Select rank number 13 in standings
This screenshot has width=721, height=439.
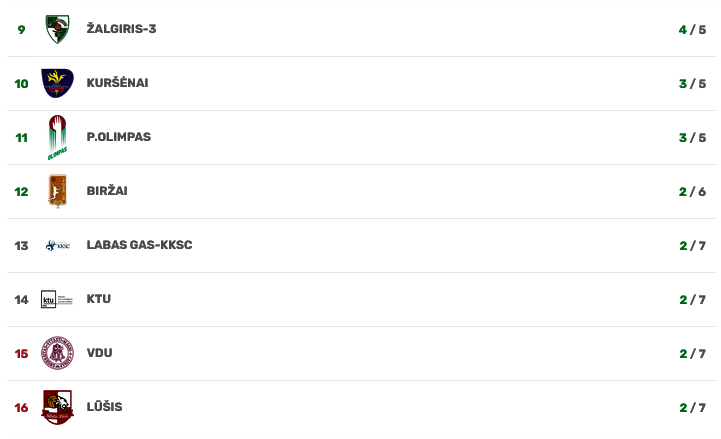(x=21, y=246)
